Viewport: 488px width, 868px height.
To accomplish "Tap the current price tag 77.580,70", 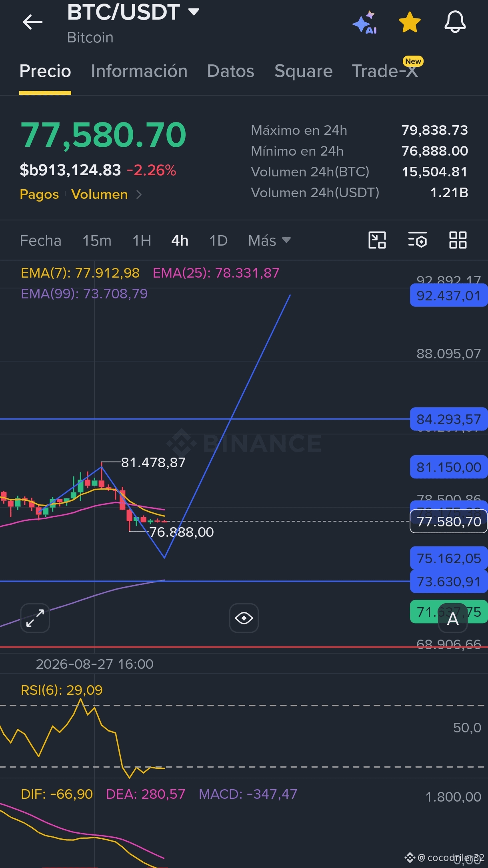I will 449,521.
